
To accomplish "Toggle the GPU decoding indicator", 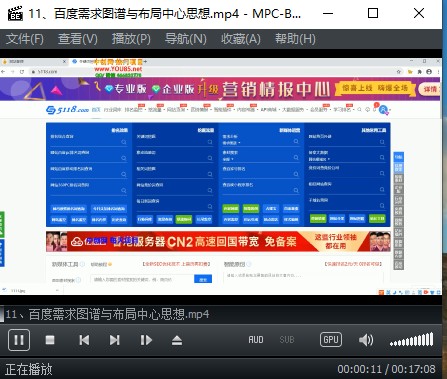I will pos(331,340).
